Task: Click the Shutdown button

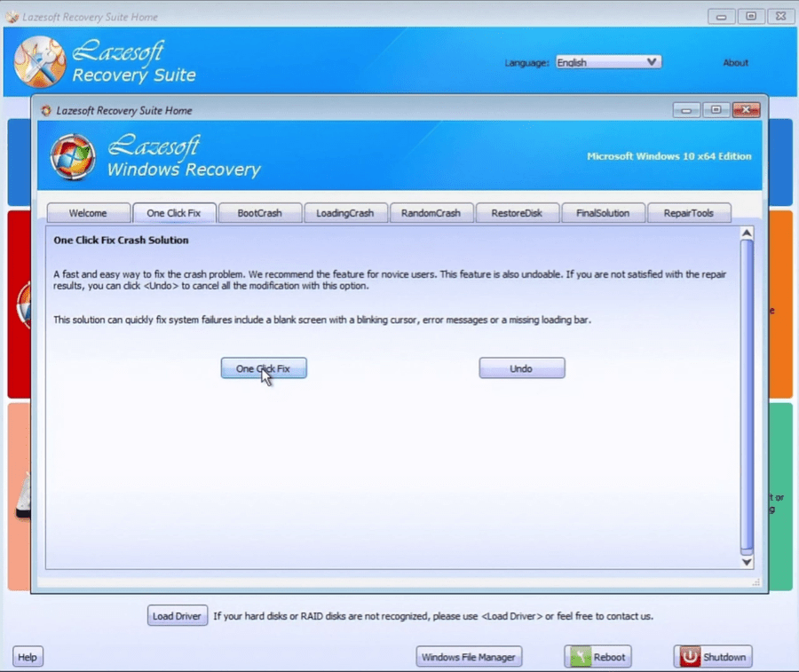Action: tap(712, 657)
